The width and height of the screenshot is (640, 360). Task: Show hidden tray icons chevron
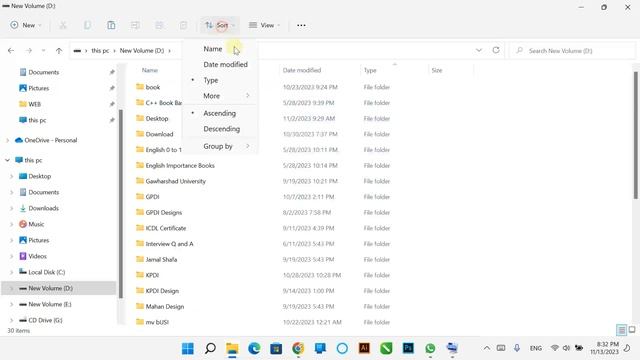click(487, 348)
